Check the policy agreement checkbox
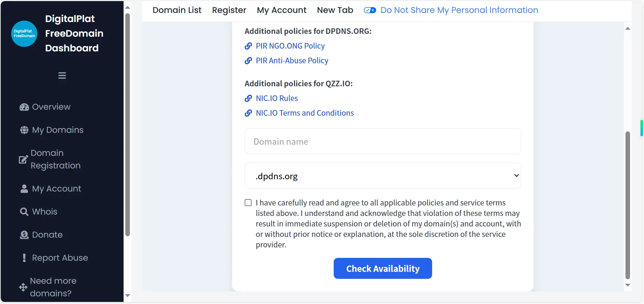Image resolution: width=644 pixels, height=304 pixels. pyautogui.click(x=248, y=203)
